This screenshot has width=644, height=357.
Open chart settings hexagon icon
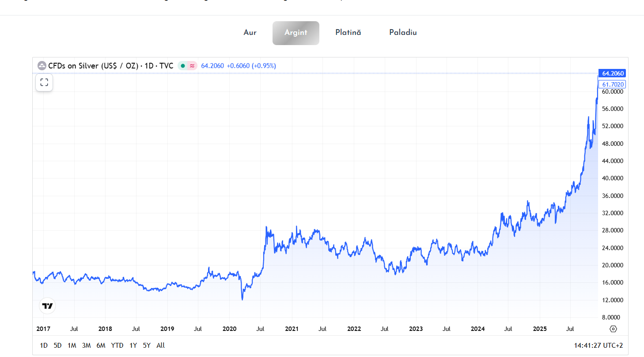613,329
